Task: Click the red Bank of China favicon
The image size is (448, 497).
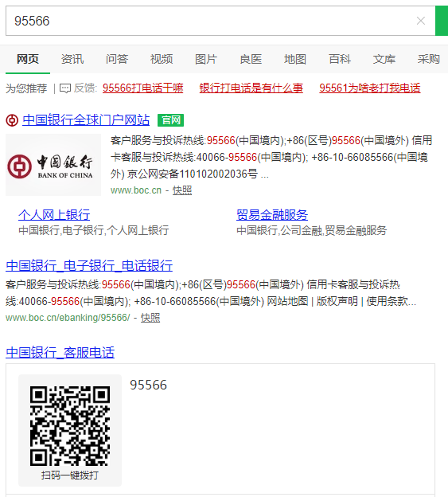Action: [12, 120]
